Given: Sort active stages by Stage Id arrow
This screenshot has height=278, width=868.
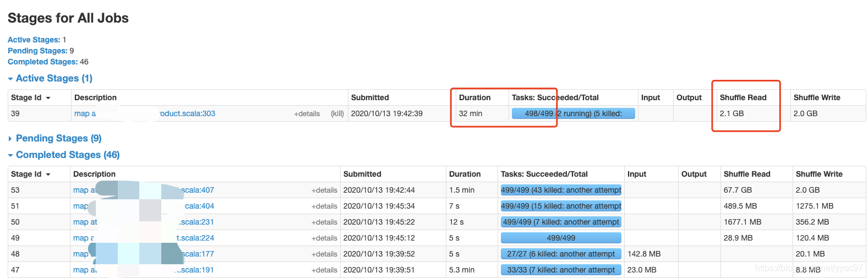Looking at the screenshot, I should (48, 98).
